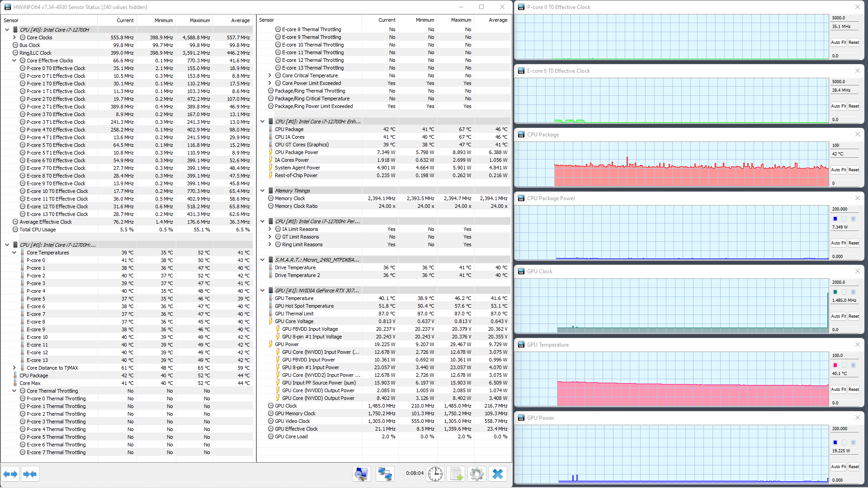The image size is (868, 488).
Task: Click the Sensor column header in middle pane
Action: (267, 20)
